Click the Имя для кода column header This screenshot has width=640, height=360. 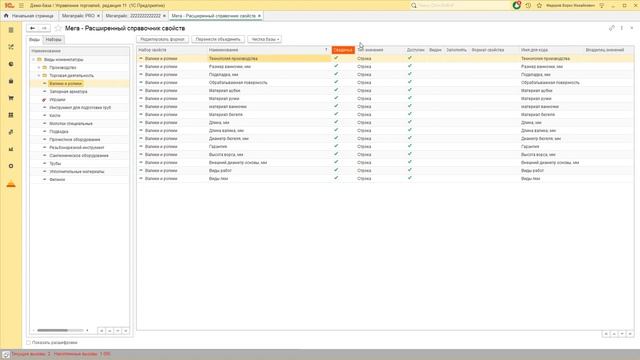coord(551,50)
